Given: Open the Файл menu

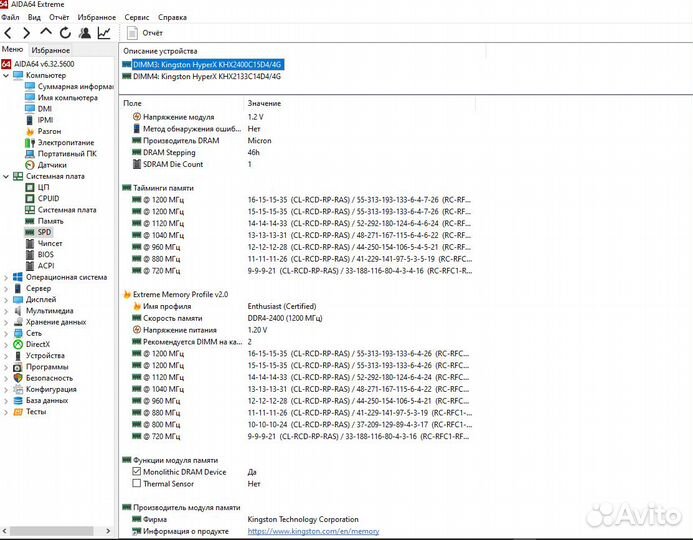Looking at the screenshot, I should [10, 17].
